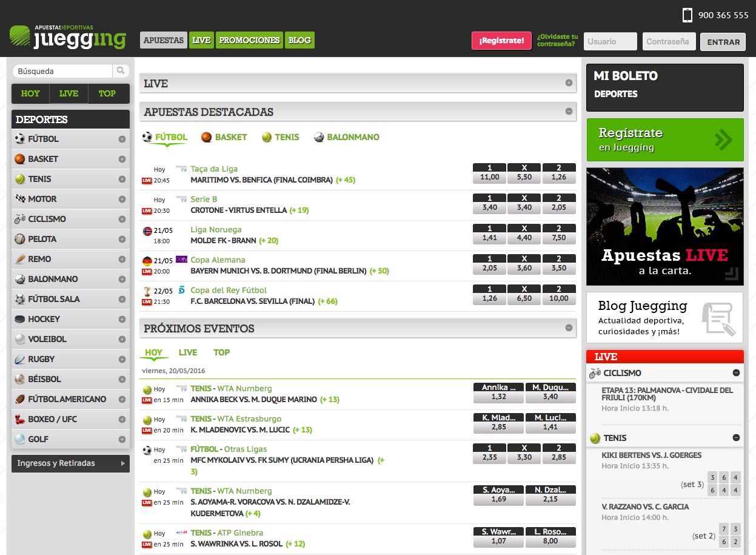Screen dimensions: 756x555
Task: Click the mobile phone icon
Action: (687, 15)
